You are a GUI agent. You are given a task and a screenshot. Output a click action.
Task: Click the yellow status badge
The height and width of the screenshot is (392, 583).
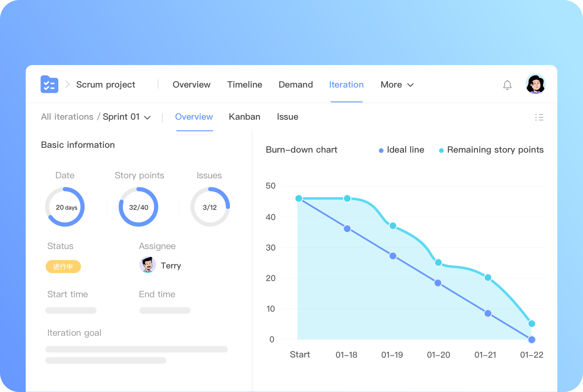[x=63, y=267]
